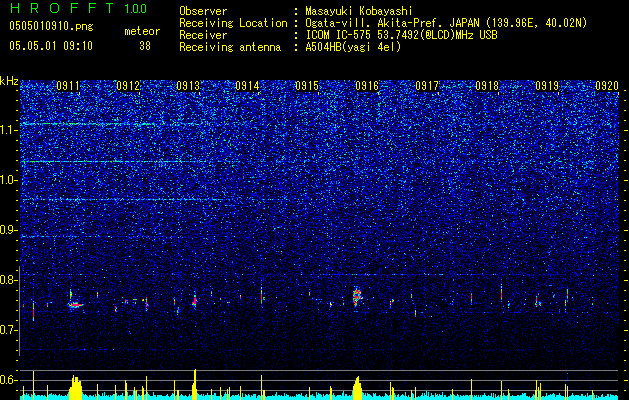Click the receiver text ICOM IC-575
This screenshot has width=629, height=400.
coord(339,35)
